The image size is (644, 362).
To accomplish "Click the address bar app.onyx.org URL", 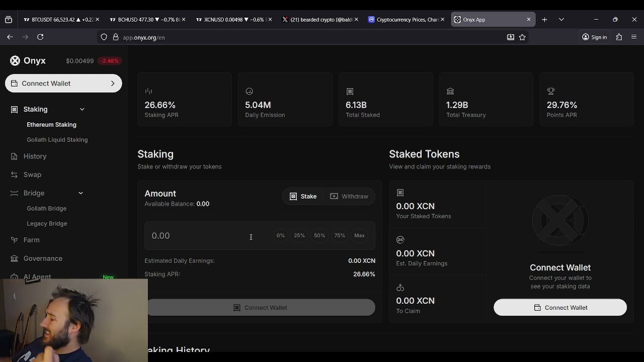I will click(144, 37).
